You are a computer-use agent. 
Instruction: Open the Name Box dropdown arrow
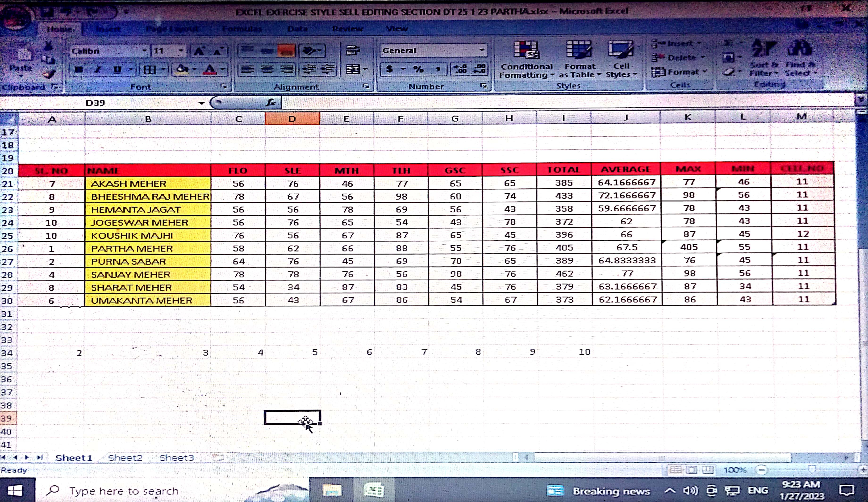coord(201,103)
